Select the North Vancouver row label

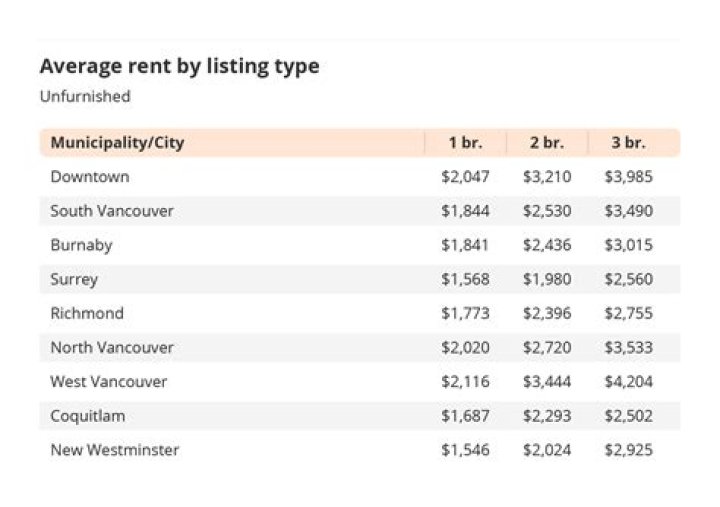[112, 347]
